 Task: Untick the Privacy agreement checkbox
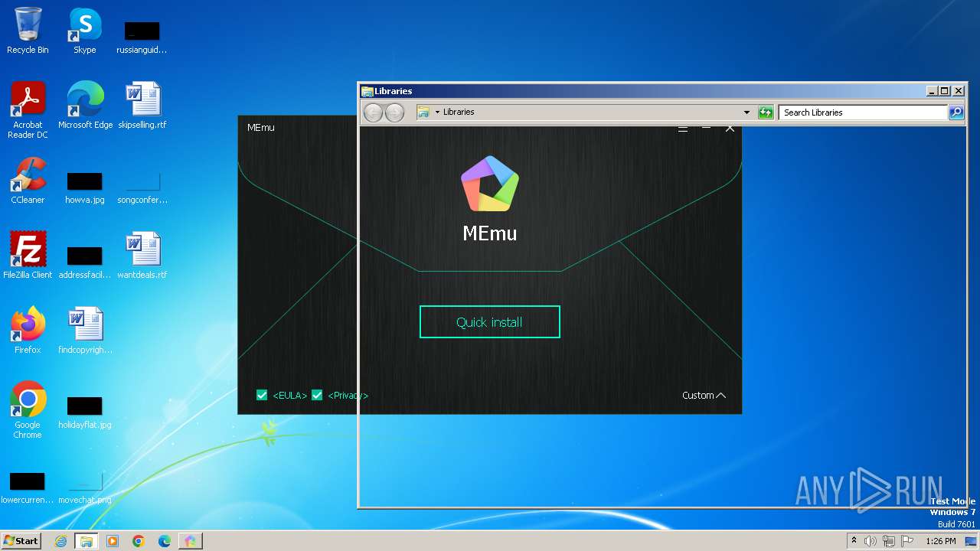click(x=317, y=395)
